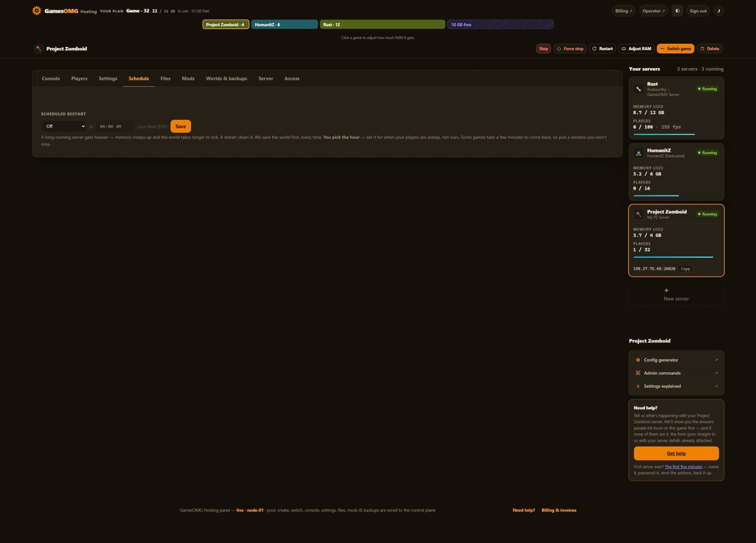Click the "live · node-01" footer status

pos(250,510)
